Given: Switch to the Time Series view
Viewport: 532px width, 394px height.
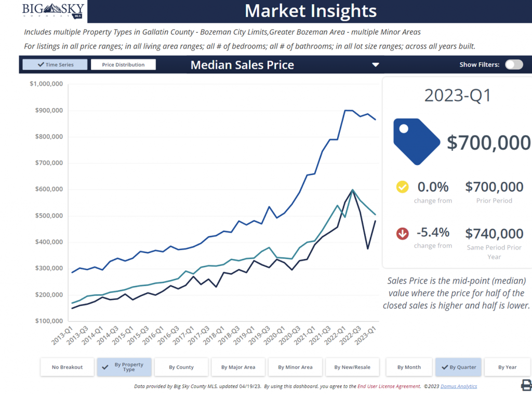Looking at the screenshot, I should pos(55,65).
